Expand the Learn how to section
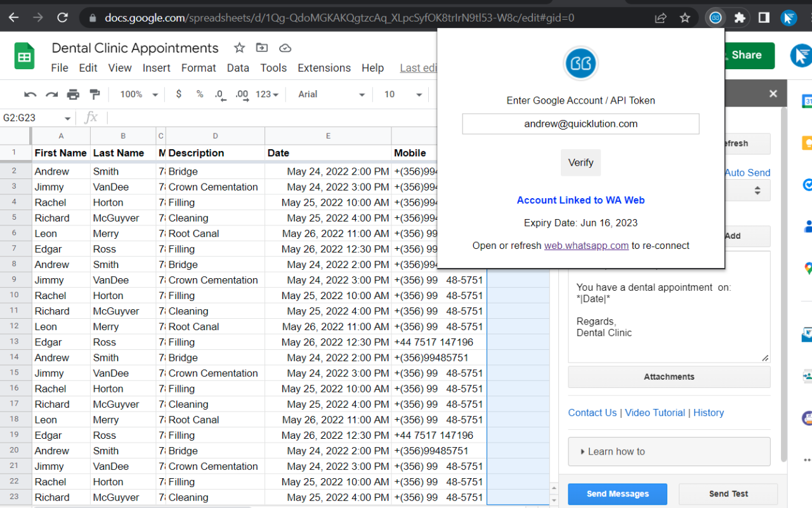The image size is (812, 508). (x=669, y=451)
